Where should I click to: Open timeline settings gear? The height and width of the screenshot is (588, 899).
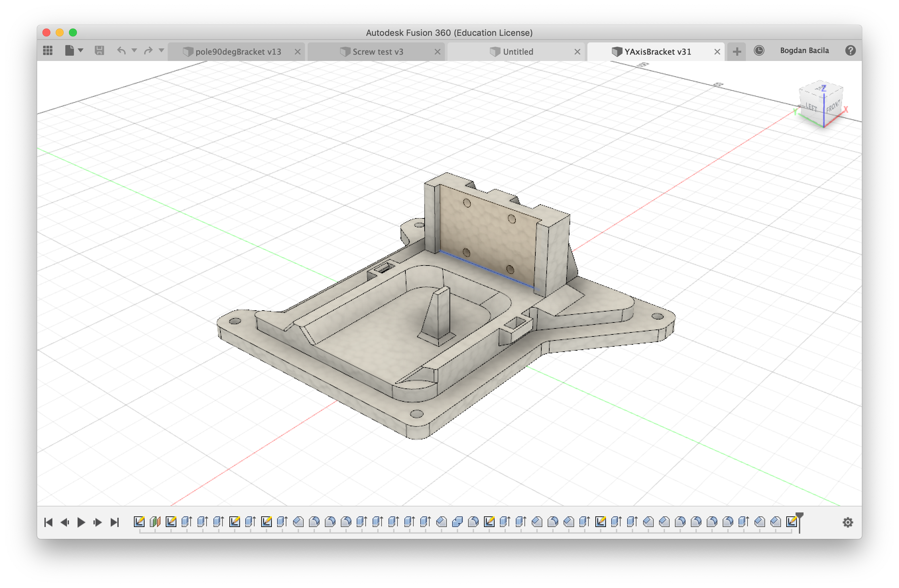tap(848, 523)
